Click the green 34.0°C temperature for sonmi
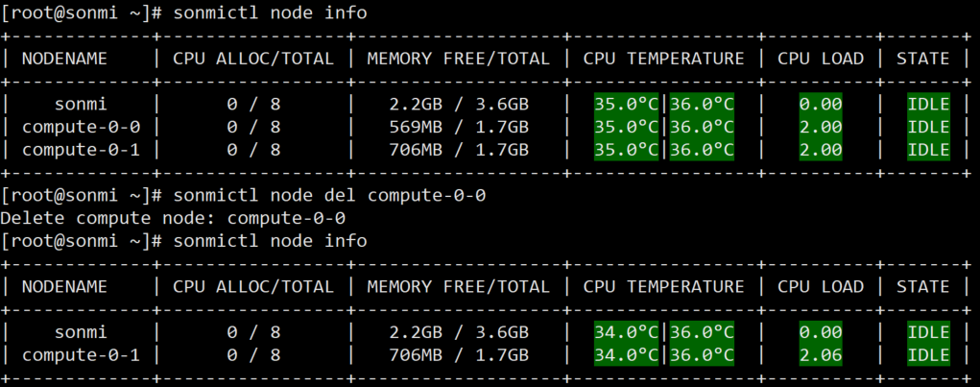Image resolution: width=980 pixels, height=387 pixels. point(626,332)
